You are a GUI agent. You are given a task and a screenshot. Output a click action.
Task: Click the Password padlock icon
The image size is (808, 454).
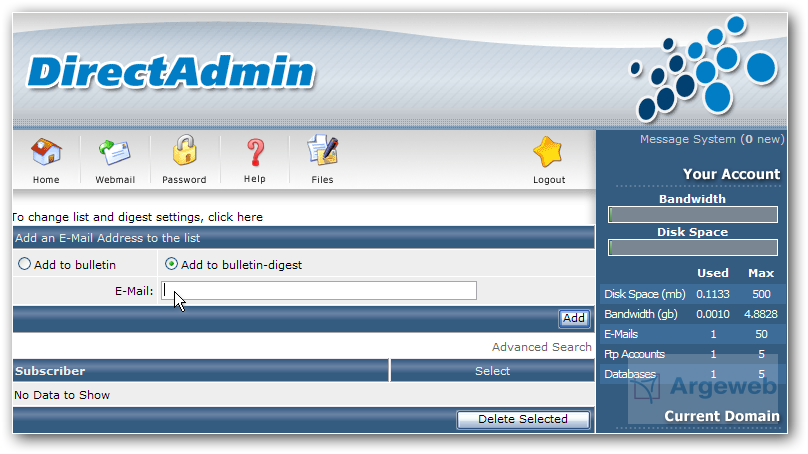coord(184,150)
